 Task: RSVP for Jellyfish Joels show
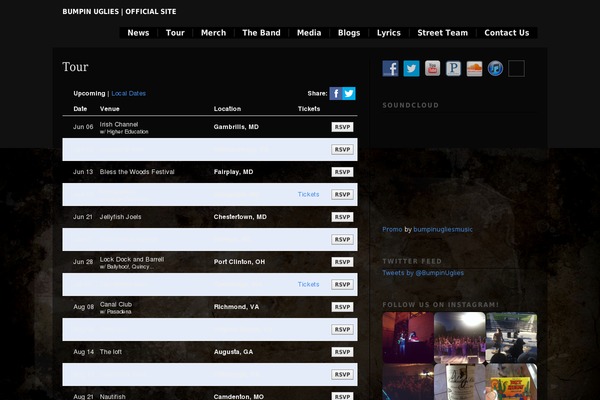(x=342, y=217)
